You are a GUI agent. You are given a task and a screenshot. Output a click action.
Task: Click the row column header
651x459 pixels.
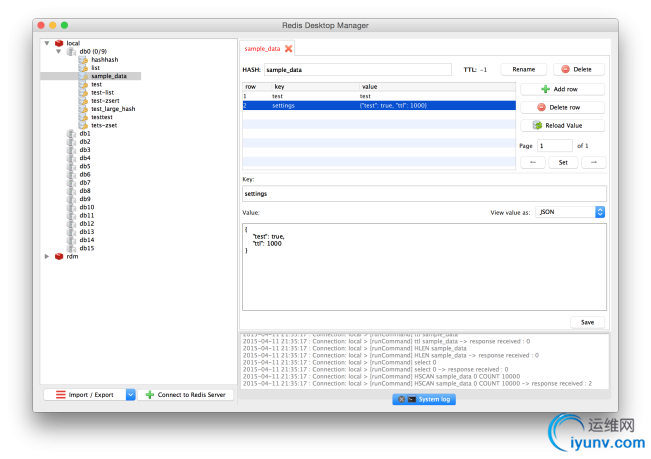(x=257, y=87)
